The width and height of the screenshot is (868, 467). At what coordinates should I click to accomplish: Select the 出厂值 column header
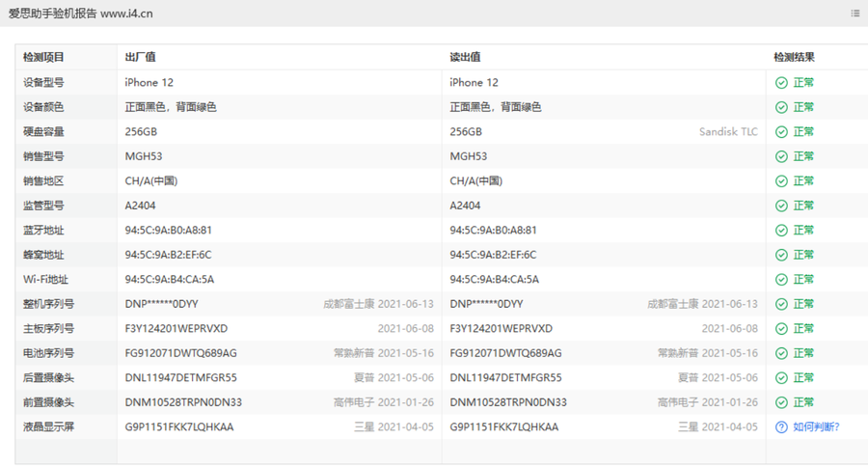[140, 57]
